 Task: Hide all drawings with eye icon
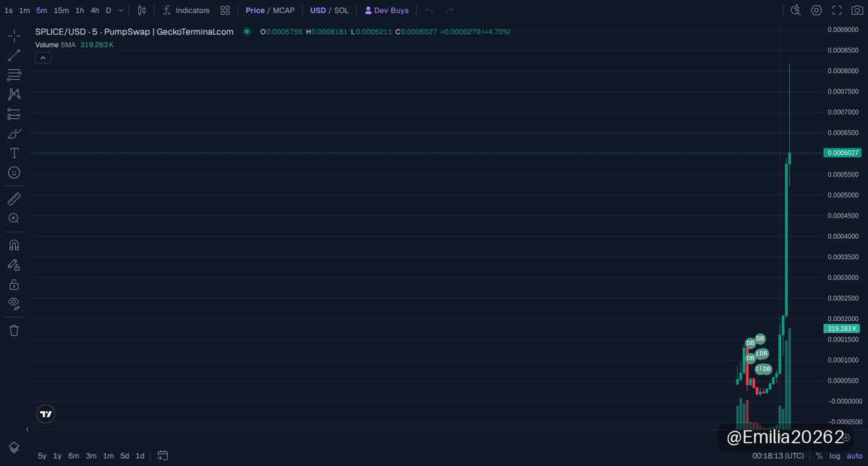tap(14, 303)
